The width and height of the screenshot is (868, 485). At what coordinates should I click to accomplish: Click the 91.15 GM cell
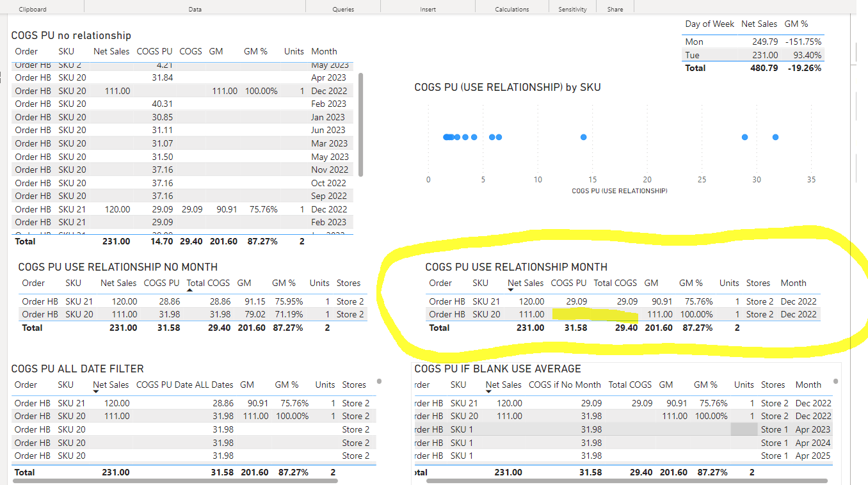[x=255, y=301]
